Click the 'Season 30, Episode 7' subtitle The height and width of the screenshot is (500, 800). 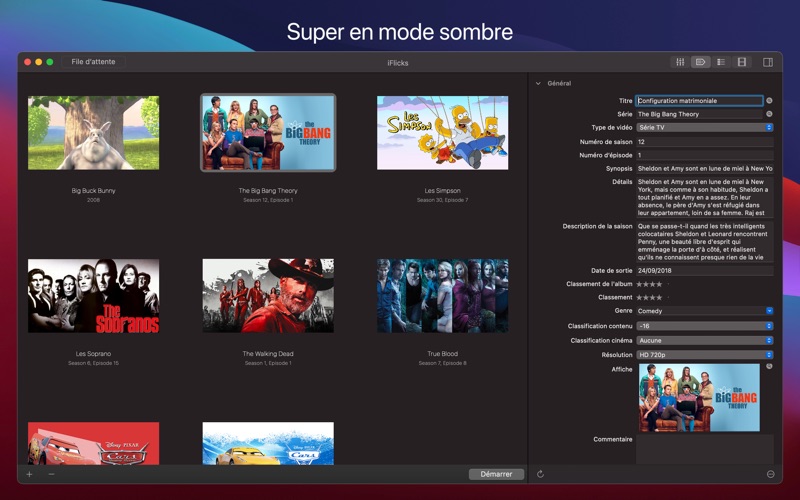pos(442,200)
